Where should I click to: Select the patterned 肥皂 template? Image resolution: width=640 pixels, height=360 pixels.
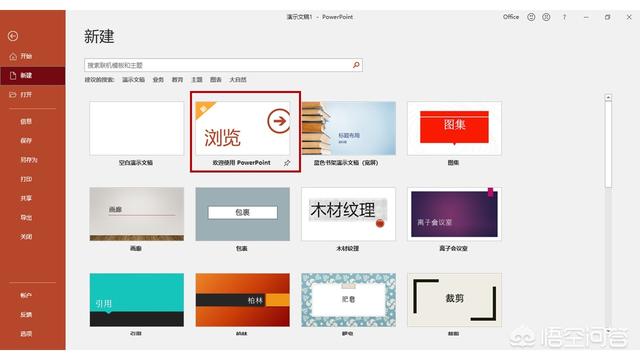(x=348, y=300)
